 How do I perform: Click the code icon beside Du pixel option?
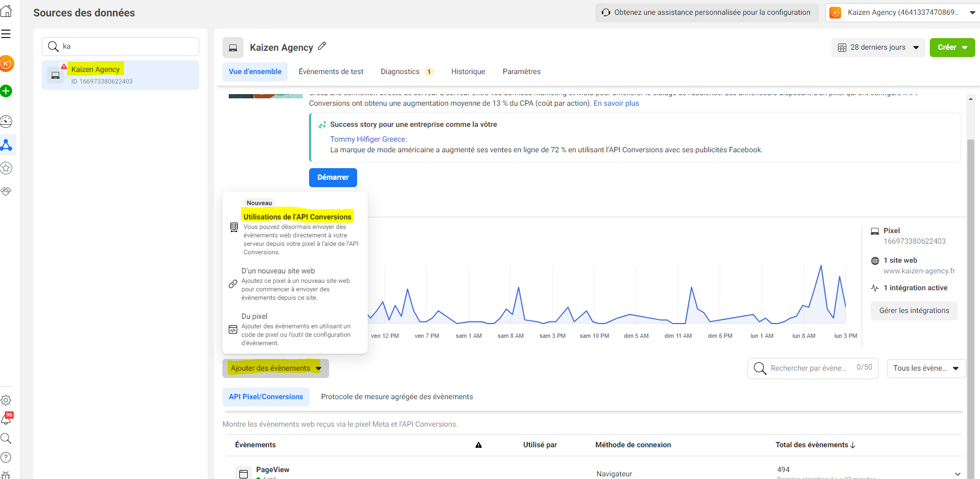point(233,329)
